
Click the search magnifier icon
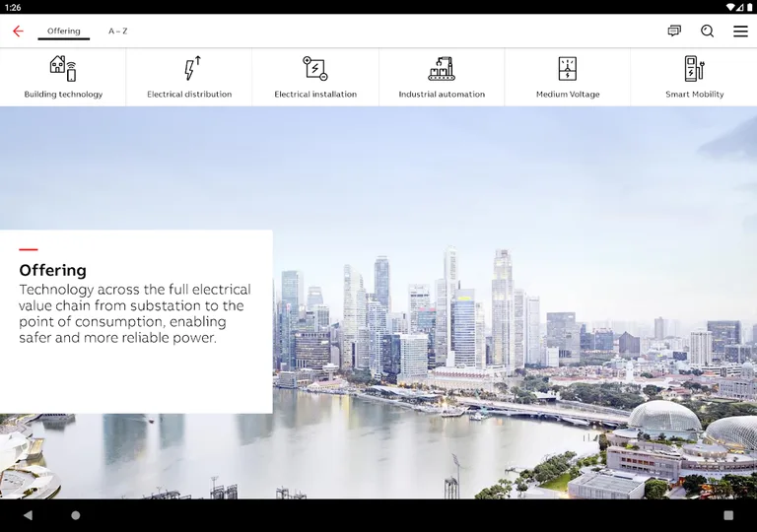tap(708, 31)
